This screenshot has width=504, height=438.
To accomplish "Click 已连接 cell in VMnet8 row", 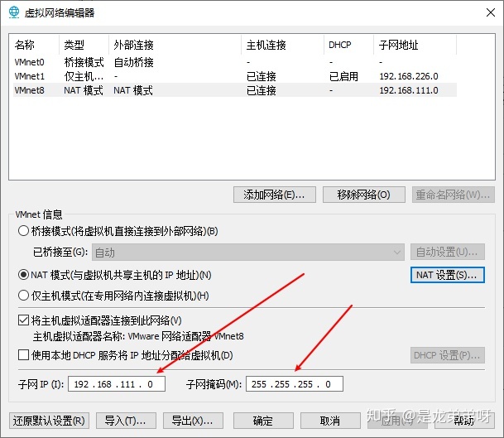I will [x=261, y=90].
